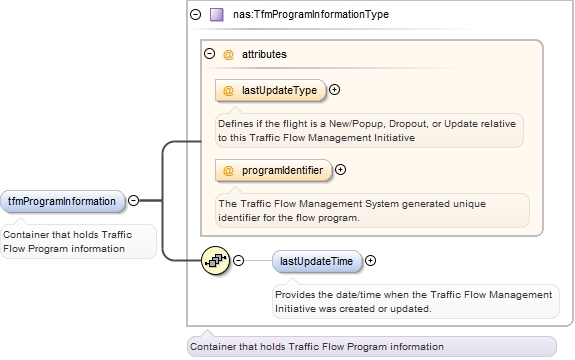Screen dimensions: 575x360
Task: Select the lastUpdateTime element box
Action: point(317,261)
